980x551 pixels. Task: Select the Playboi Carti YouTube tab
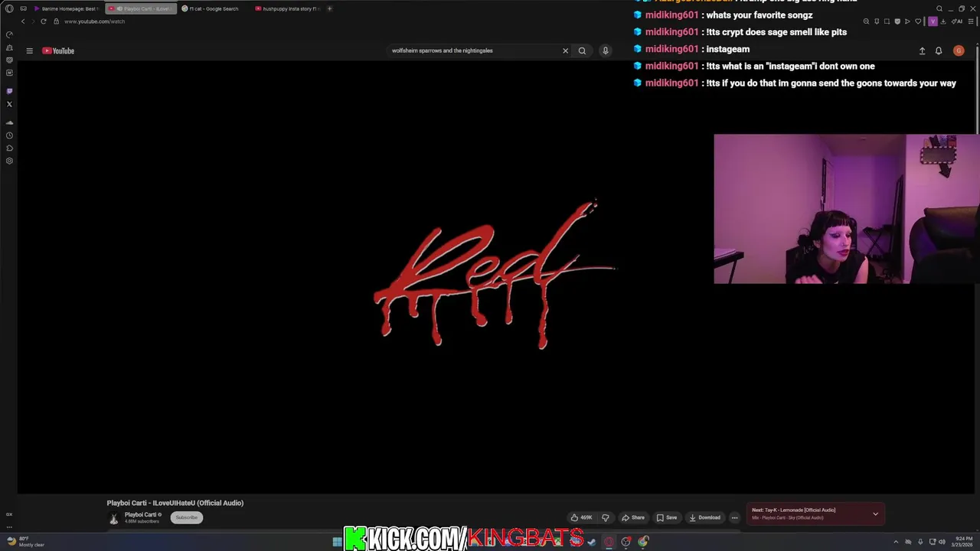pyautogui.click(x=142, y=8)
